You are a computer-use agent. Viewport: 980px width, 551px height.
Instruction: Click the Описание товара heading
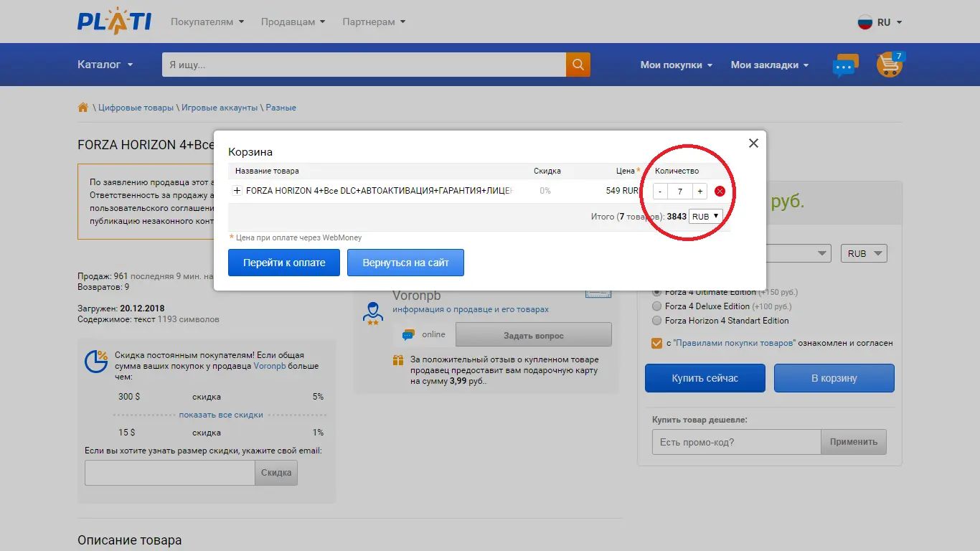130,540
